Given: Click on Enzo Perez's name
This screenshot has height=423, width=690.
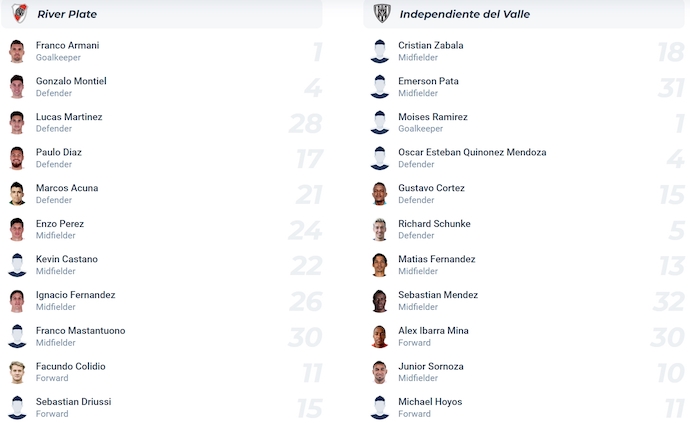Looking at the screenshot, I should pos(60,224).
